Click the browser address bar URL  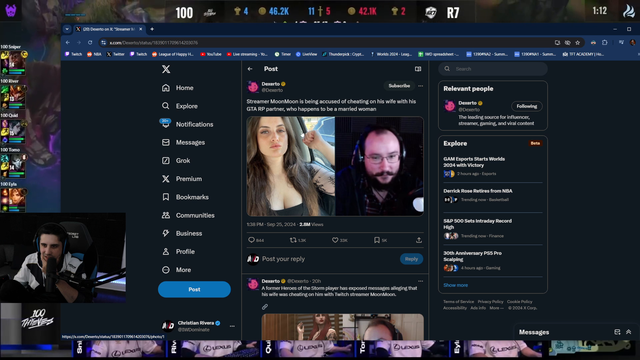[153, 42]
